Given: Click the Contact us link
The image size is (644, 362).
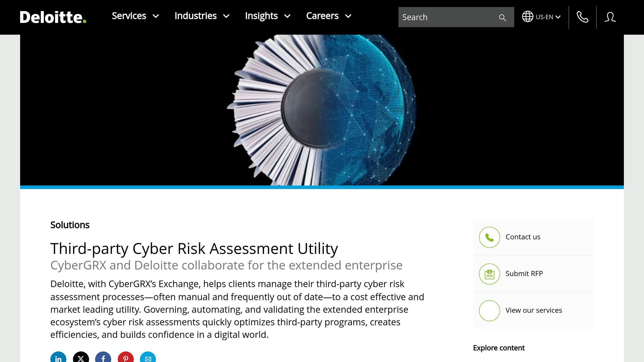Looking at the screenshot, I should point(523,237).
